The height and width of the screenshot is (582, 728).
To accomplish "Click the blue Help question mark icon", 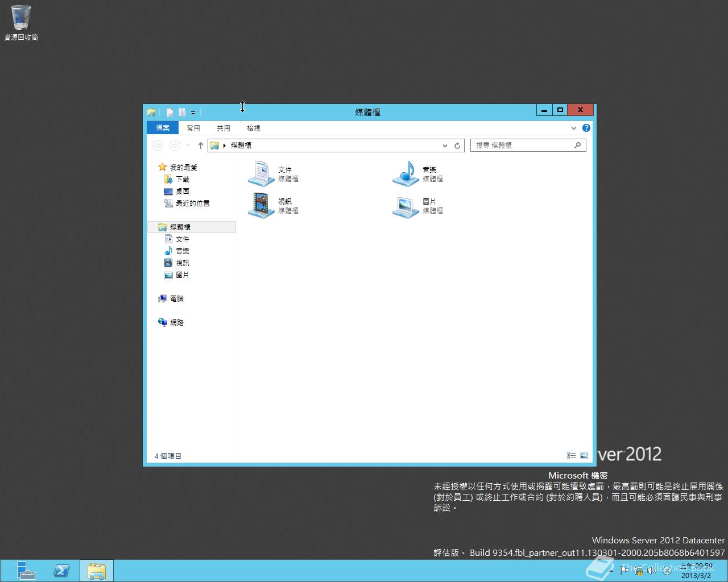I will point(586,128).
